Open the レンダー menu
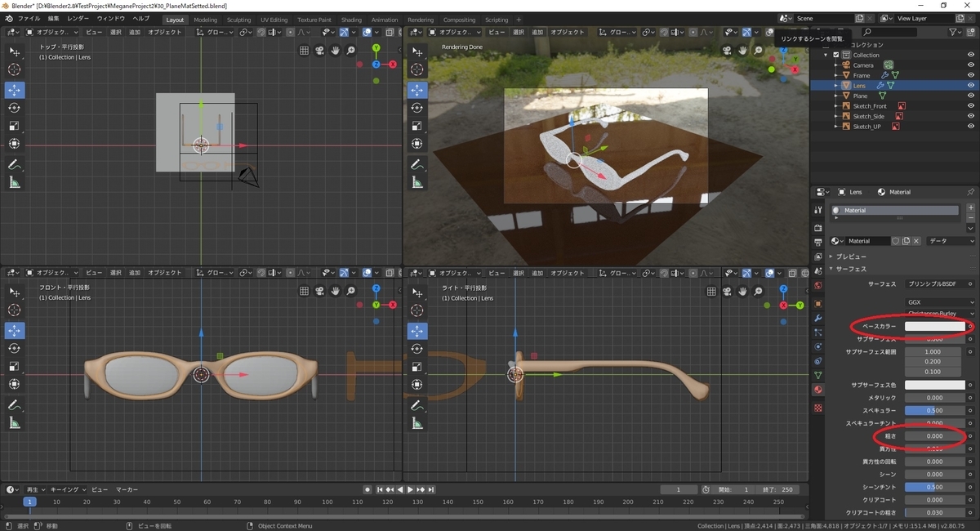This screenshot has width=980, height=531. (x=79, y=18)
